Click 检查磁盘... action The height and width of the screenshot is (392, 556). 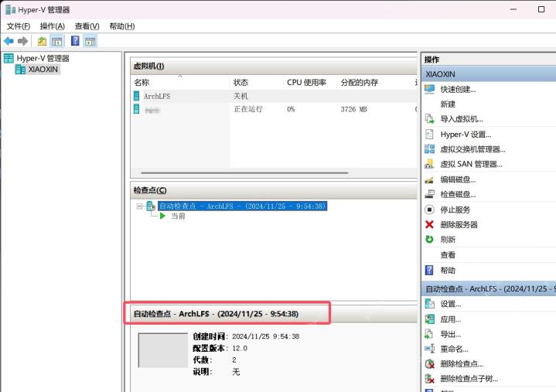point(458,195)
